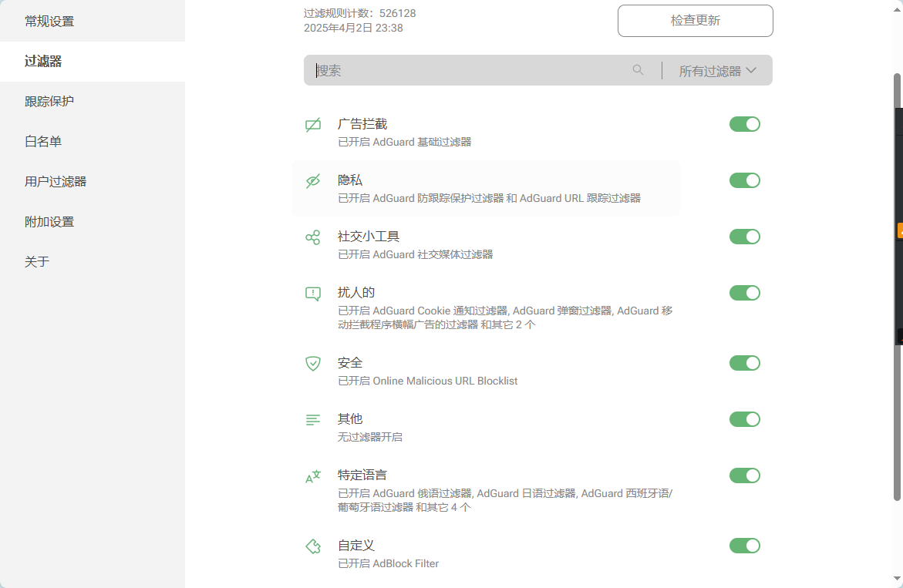Click 已开启 AdGuard 基础过滤器 description
Viewport: 903px width, 588px height.
click(404, 142)
